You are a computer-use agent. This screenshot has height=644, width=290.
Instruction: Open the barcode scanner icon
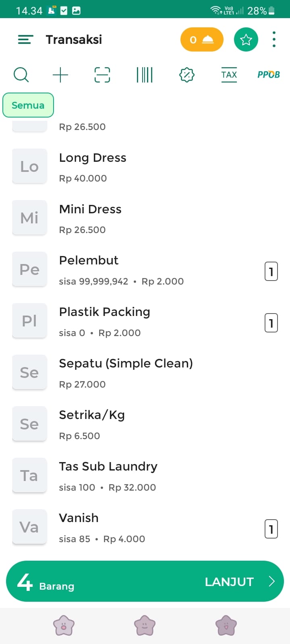coord(145,75)
